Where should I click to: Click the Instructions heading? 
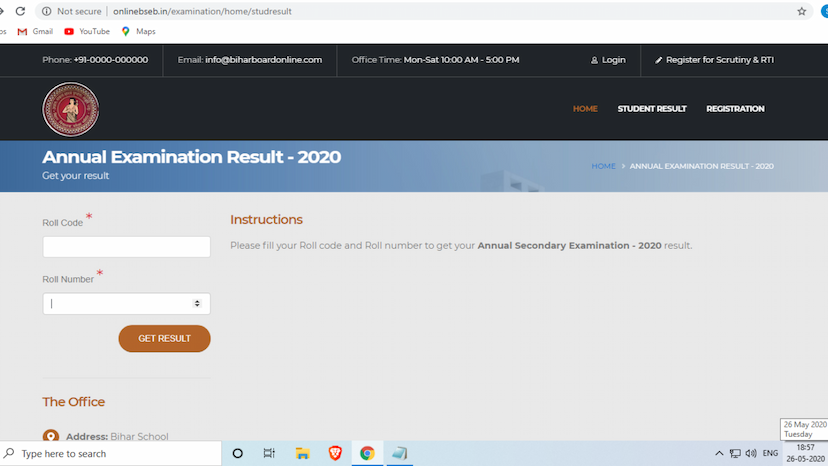266,220
